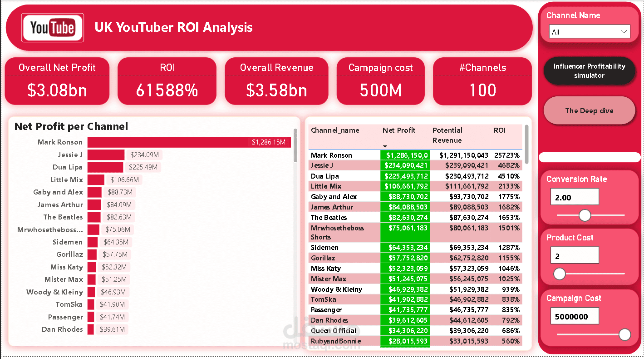Sort table by ROI column header

tap(500, 130)
